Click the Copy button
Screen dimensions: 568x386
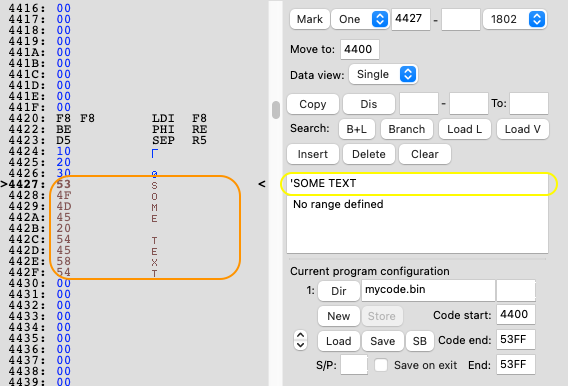coord(313,104)
